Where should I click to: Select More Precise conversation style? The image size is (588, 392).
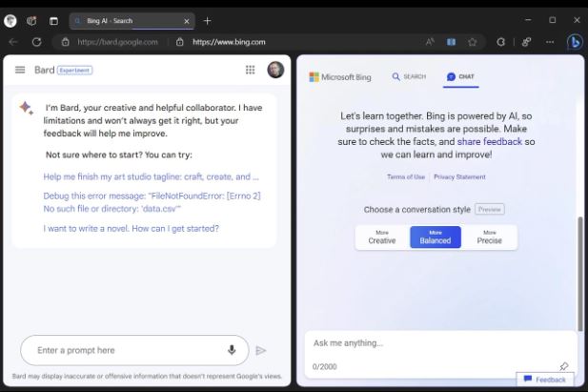click(490, 237)
